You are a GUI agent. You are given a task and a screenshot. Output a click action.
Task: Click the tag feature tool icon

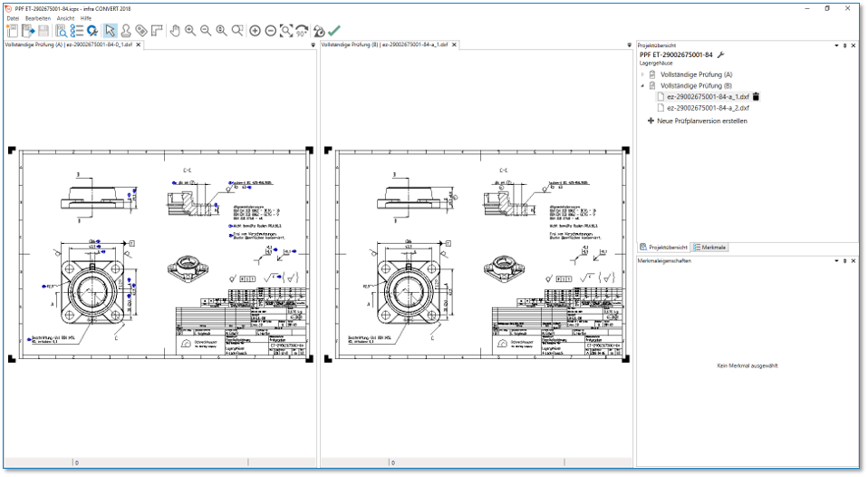pos(141,31)
